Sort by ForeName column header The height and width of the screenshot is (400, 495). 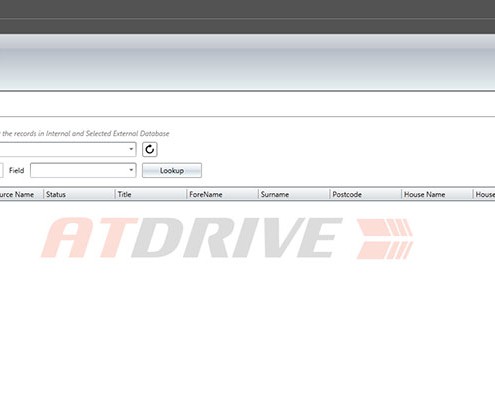[x=223, y=194]
